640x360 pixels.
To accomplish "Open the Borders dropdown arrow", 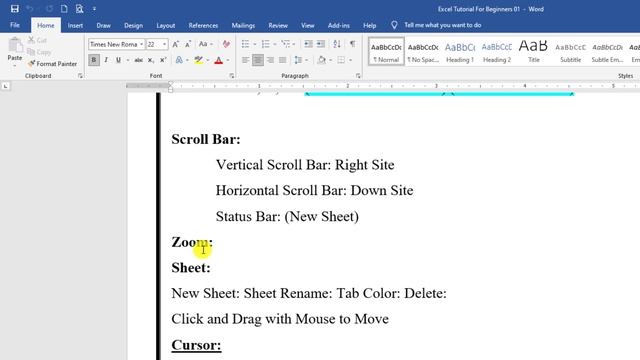I will (350, 60).
